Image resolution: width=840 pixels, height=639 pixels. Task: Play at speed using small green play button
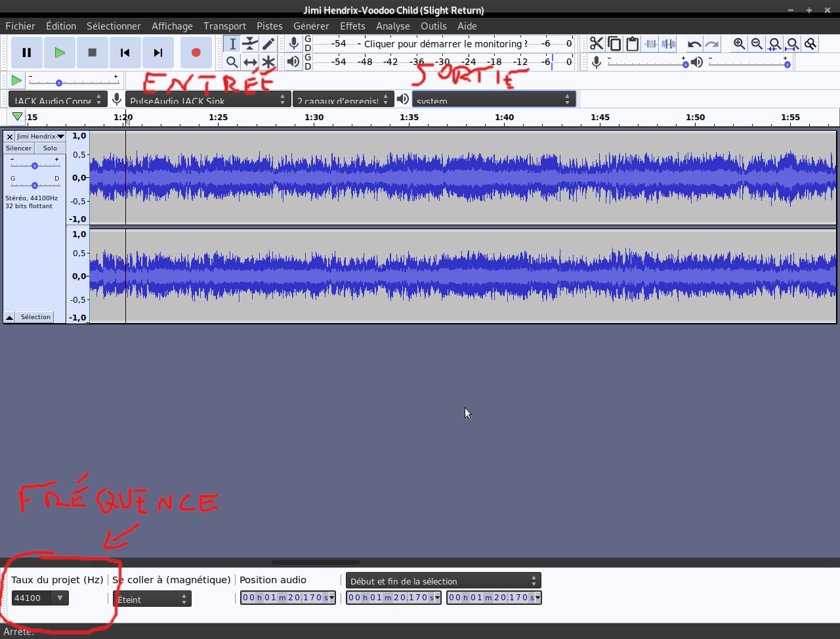tap(16, 80)
